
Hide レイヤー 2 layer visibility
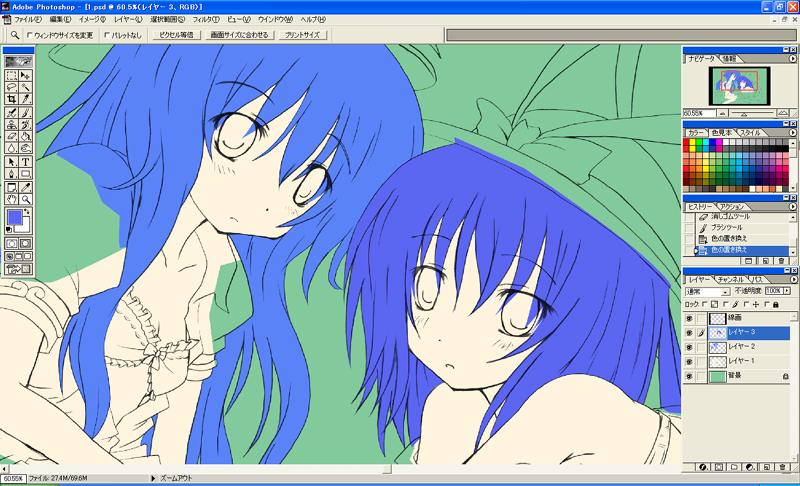689,347
